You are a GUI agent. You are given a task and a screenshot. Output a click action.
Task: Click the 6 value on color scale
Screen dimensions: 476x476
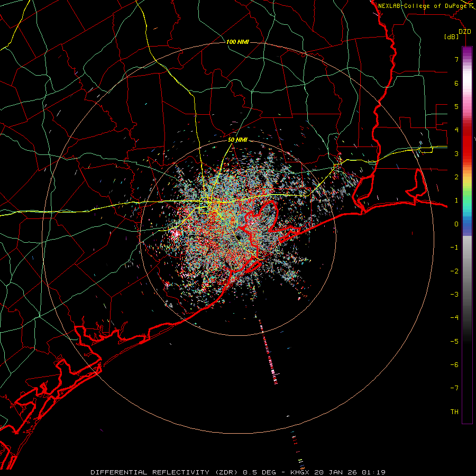pyautogui.click(x=456, y=83)
